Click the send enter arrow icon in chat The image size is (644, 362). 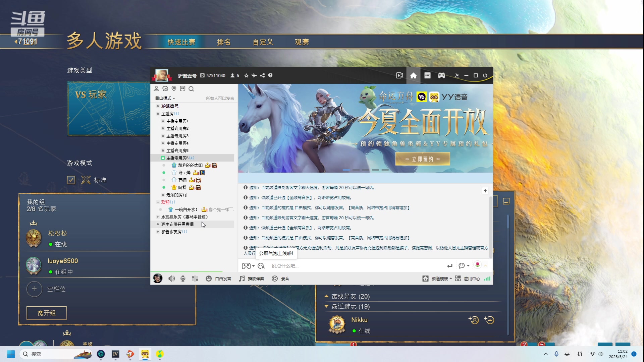450,266
